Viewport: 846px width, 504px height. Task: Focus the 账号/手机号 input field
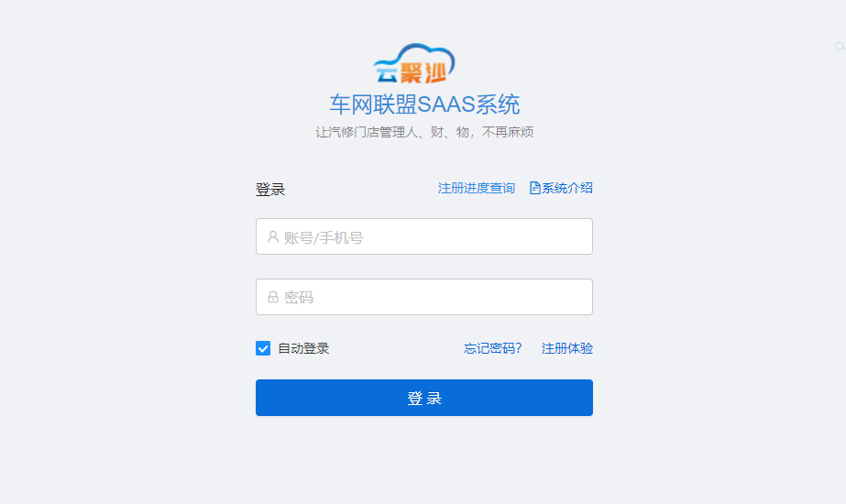pyautogui.click(x=424, y=236)
